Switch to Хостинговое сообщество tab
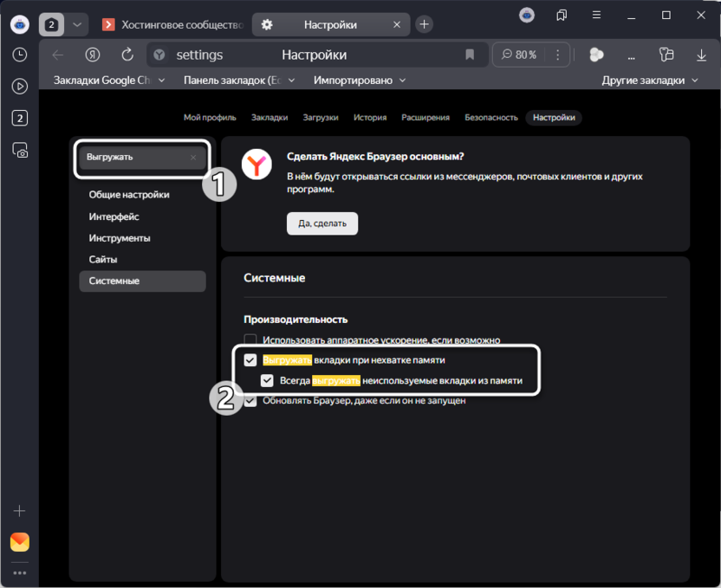Image resolution: width=721 pixels, height=588 pixels. tap(173, 25)
